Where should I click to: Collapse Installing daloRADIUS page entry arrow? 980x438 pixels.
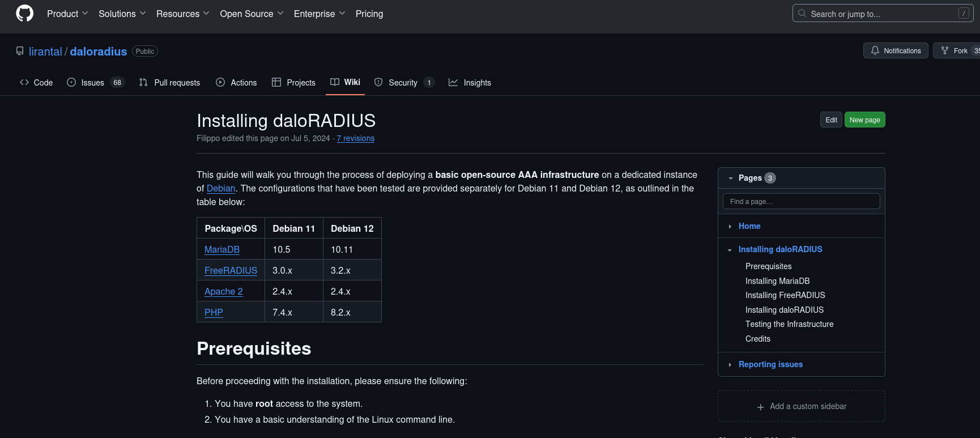coord(730,250)
